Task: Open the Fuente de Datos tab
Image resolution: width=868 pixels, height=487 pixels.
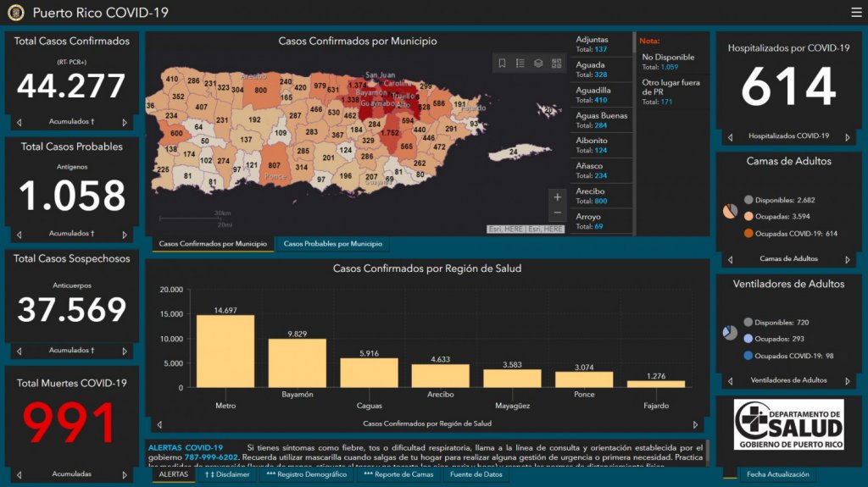Action: [x=476, y=474]
